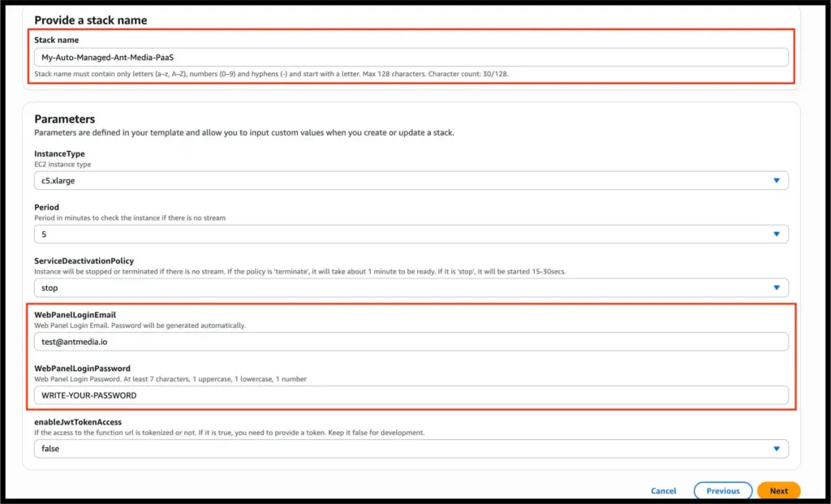Click the stack name character count hint
Screen dimensions: 831x504
272,75
